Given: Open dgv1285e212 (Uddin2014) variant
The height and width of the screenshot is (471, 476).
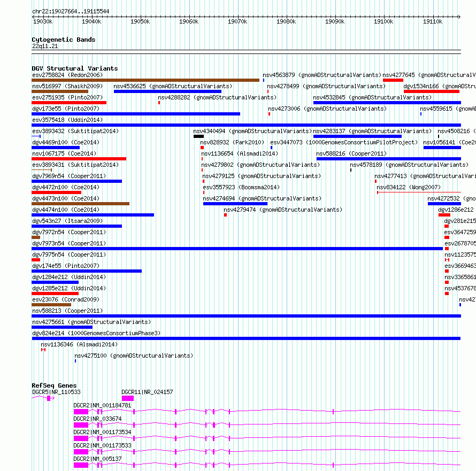Looking at the screenshot, I should [x=69, y=288].
